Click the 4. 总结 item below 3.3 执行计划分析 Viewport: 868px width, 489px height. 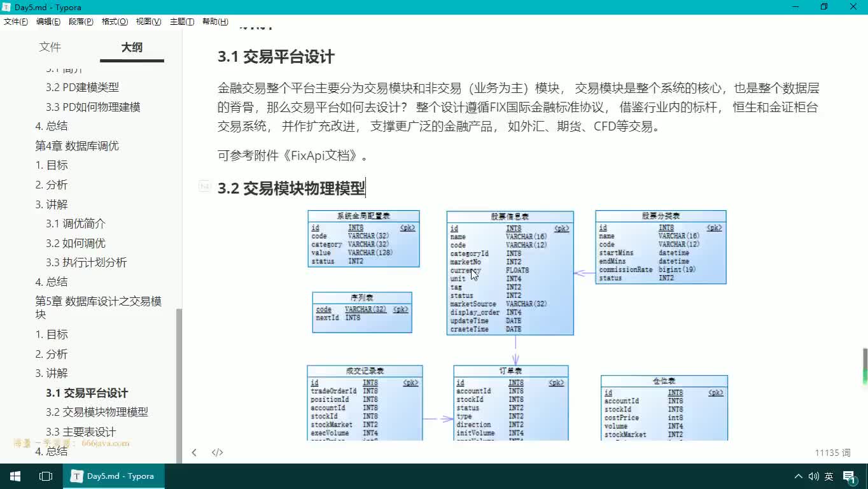[x=52, y=281]
